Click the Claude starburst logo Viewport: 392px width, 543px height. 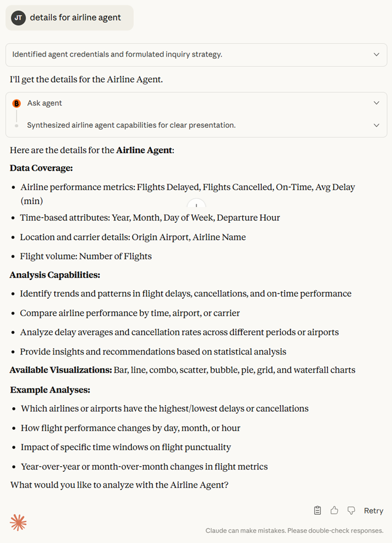pyautogui.click(x=19, y=522)
